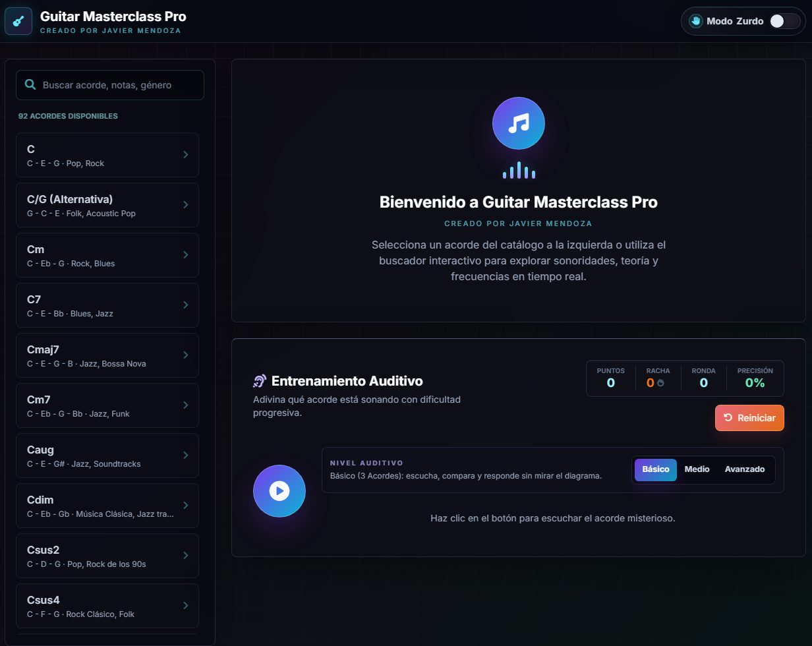Open the Caug chord chevron
The image size is (812, 646).
[186, 455]
